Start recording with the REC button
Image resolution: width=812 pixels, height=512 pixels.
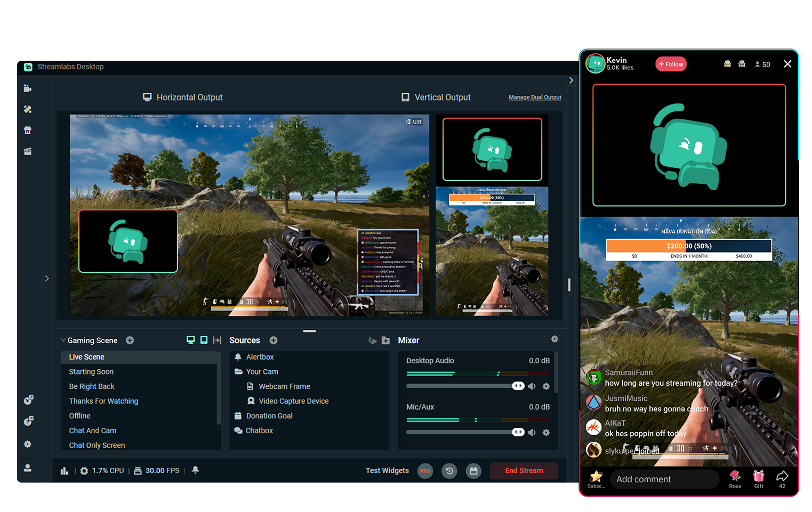[x=425, y=471]
